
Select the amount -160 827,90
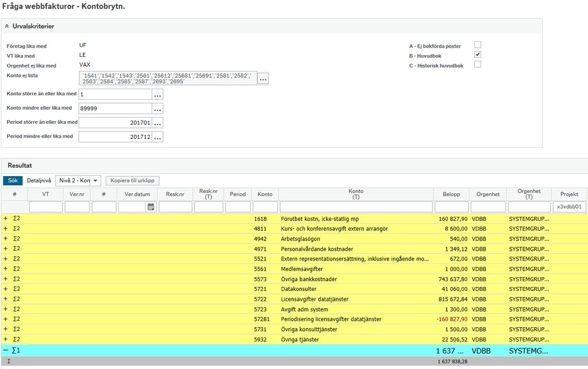coord(452,319)
